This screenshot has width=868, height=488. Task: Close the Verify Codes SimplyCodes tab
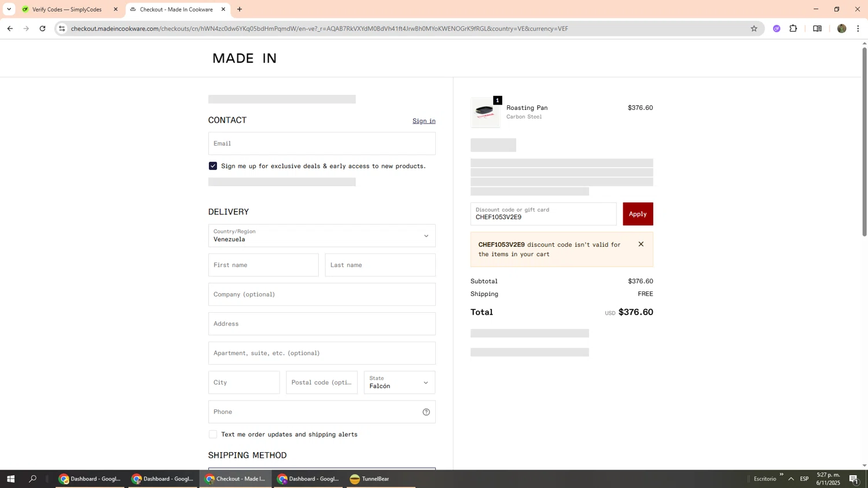point(116,9)
